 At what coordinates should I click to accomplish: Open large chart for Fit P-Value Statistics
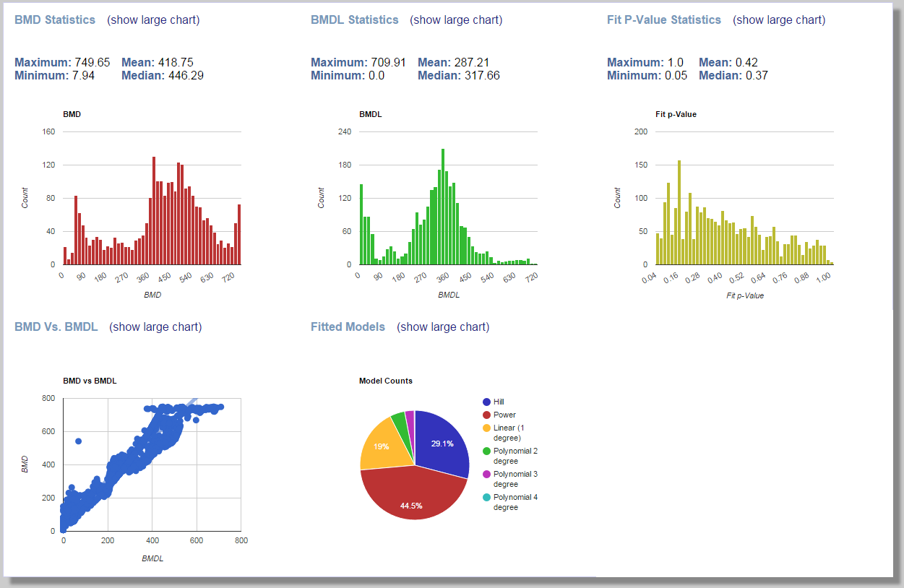tap(779, 20)
